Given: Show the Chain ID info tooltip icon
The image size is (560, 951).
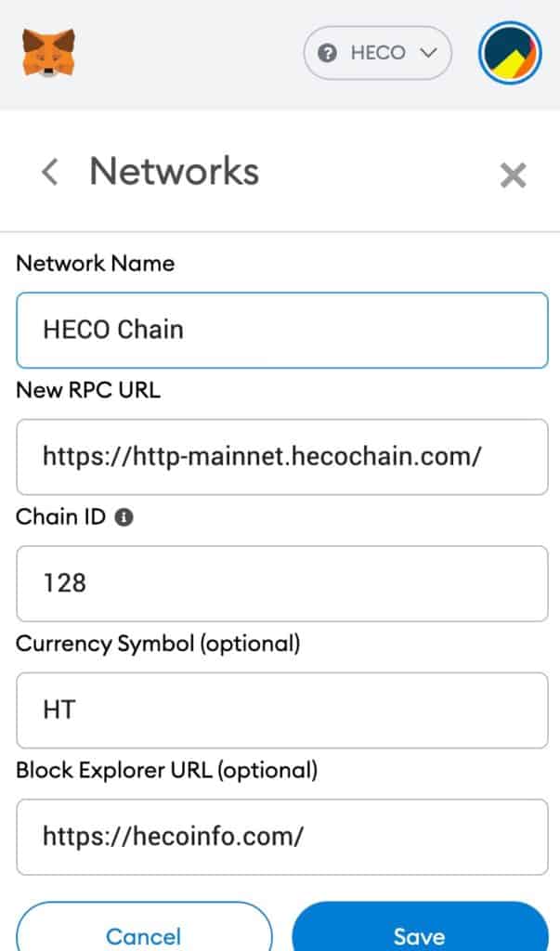Looking at the screenshot, I should tap(124, 517).
